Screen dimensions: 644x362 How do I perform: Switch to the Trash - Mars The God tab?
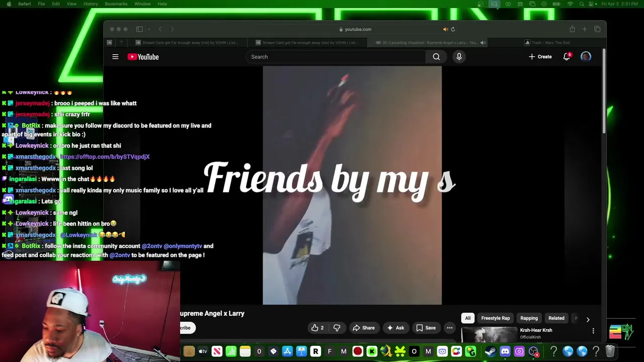pos(547,43)
